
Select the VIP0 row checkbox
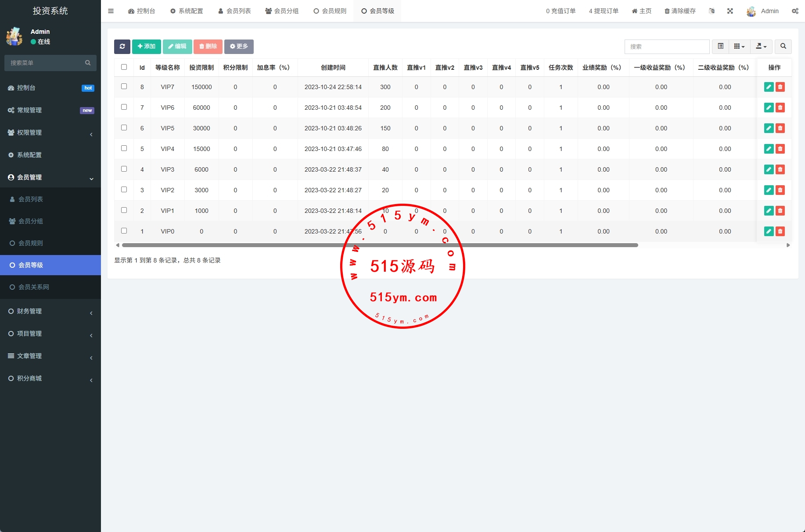pyautogui.click(x=124, y=231)
